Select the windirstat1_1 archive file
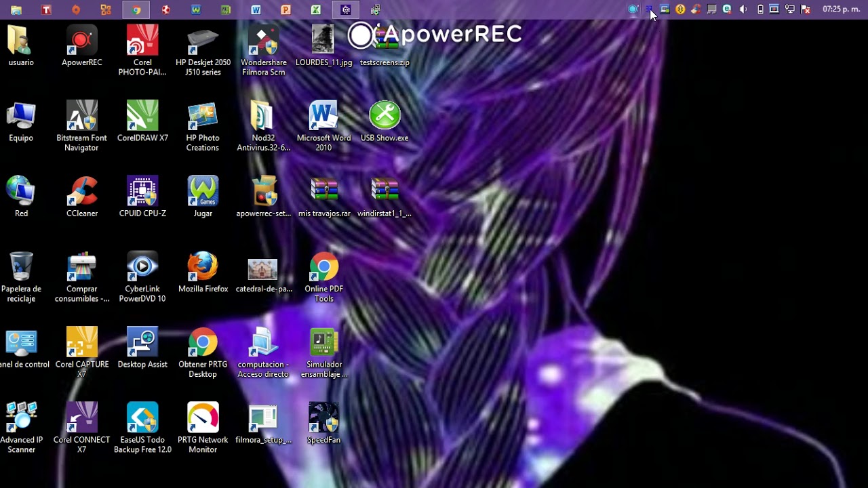The image size is (868, 488). (384, 197)
